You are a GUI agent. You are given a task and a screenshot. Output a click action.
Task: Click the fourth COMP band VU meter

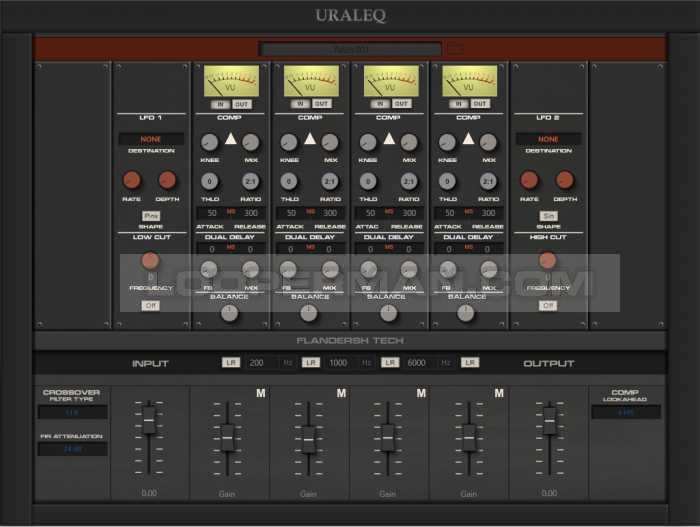tap(470, 81)
